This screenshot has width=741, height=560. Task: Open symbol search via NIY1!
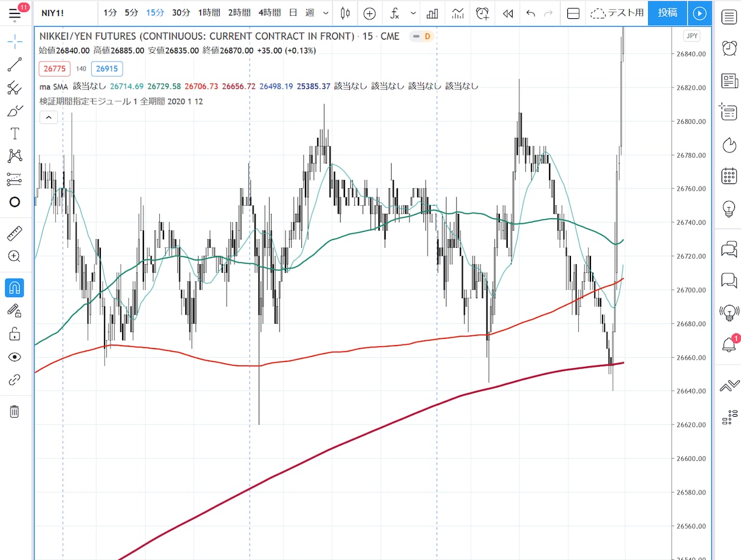pos(53,13)
